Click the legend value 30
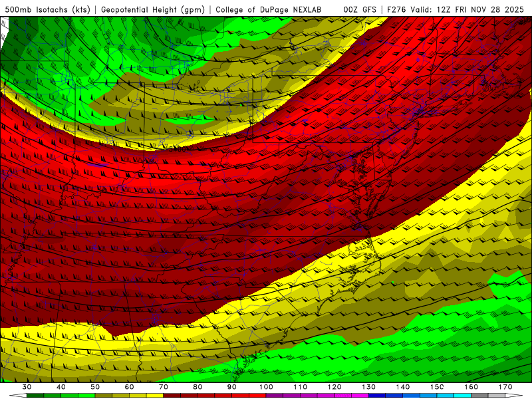 click(x=27, y=387)
